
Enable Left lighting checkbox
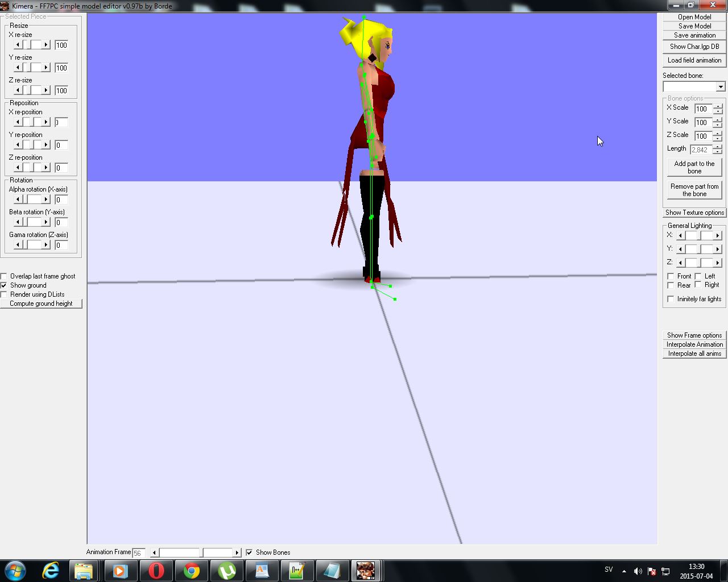click(x=698, y=276)
